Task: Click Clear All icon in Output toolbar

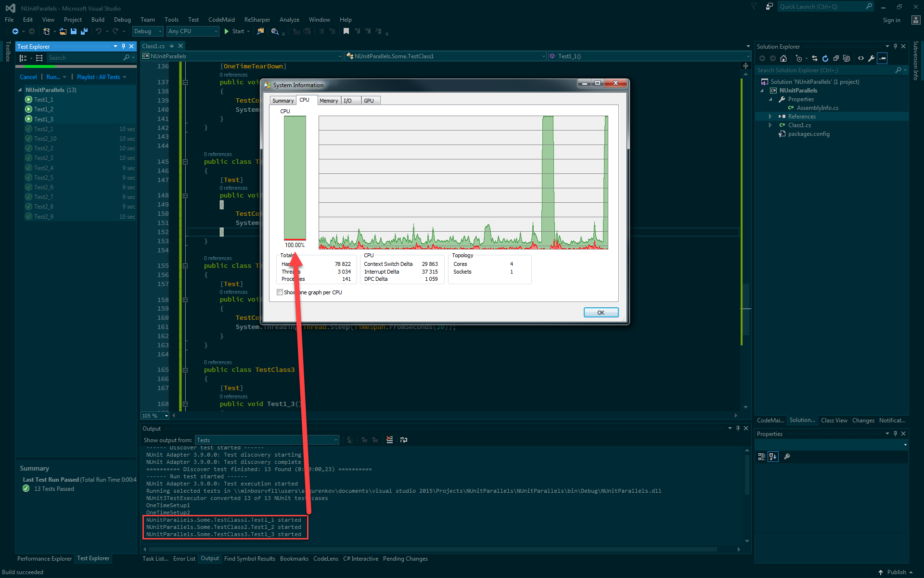Action: [x=390, y=440]
